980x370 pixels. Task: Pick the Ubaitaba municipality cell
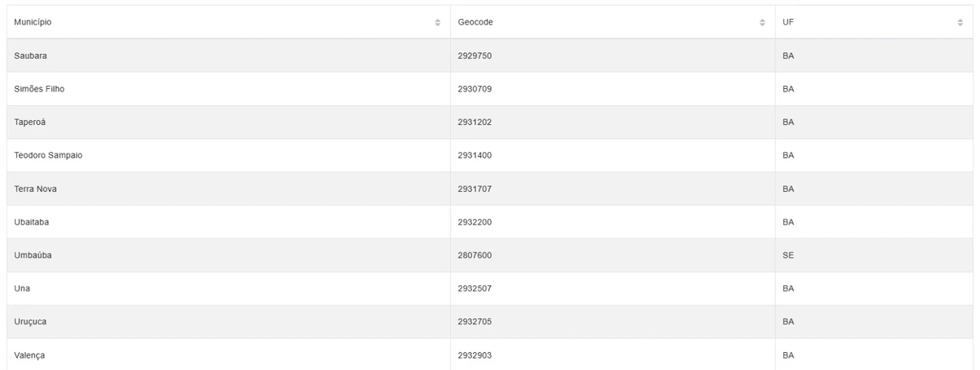[x=229, y=222]
